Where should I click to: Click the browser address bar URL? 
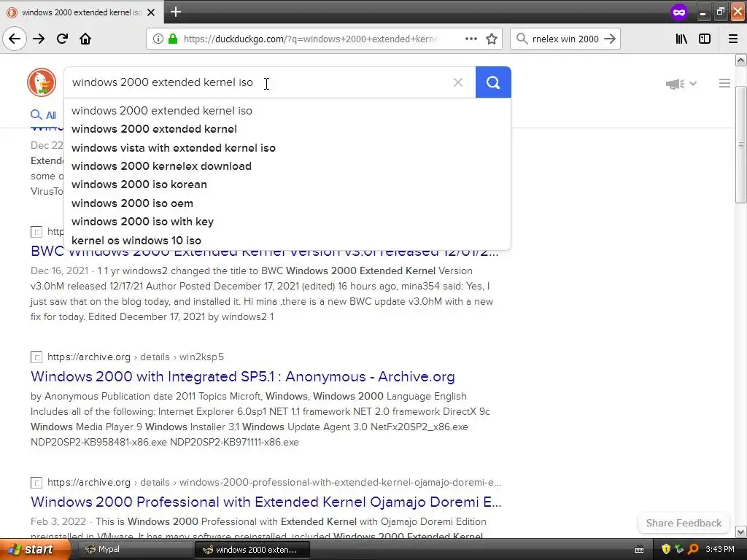click(x=309, y=39)
